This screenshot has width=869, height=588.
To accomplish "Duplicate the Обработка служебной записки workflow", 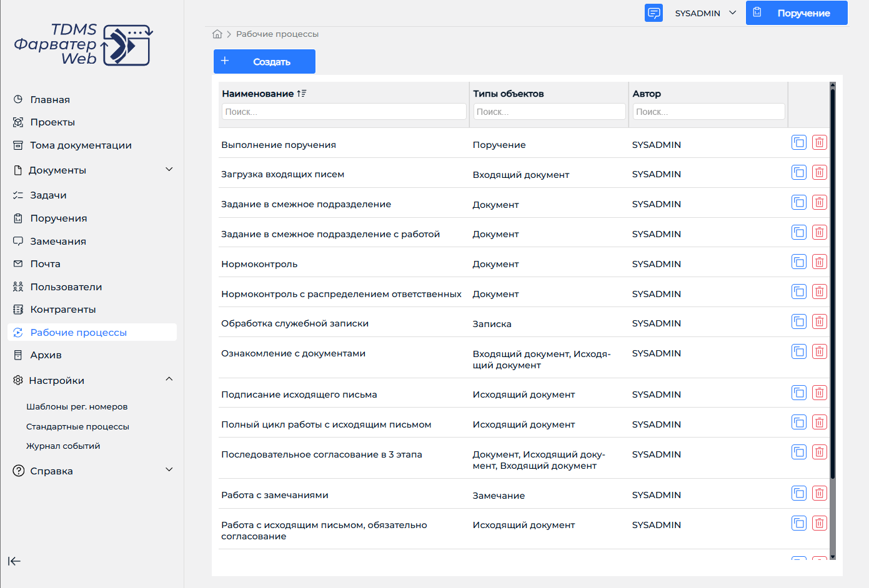I will click(799, 321).
